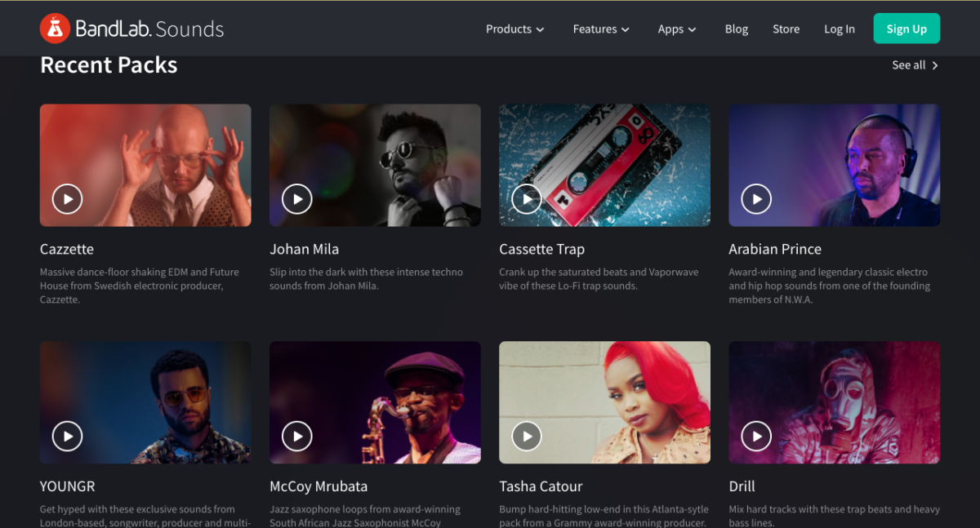Play the Cassette Trap pack preview
This screenshot has width=980, height=528.
pyautogui.click(x=527, y=198)
